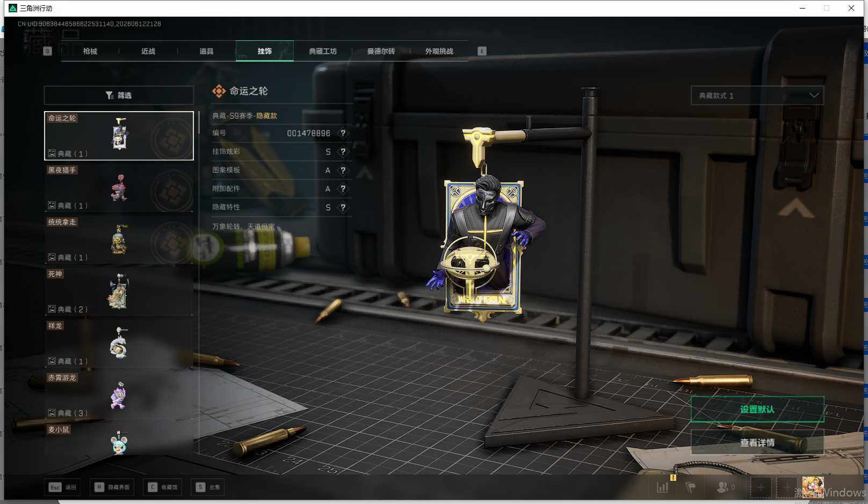The height and width of the screenshot is (504, 868).
Task: Open the 筛选 filter button
Action: point(119,95)
